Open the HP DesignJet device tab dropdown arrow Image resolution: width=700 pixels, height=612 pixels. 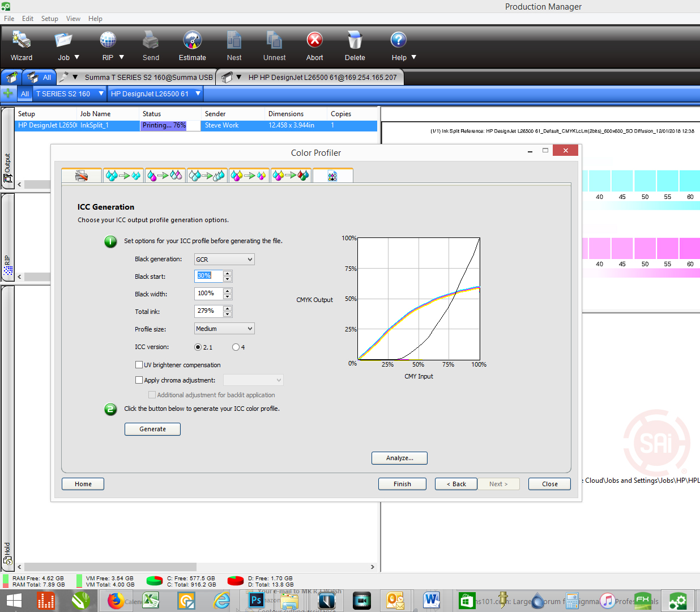pyautogui.click(x=238, y=77)
